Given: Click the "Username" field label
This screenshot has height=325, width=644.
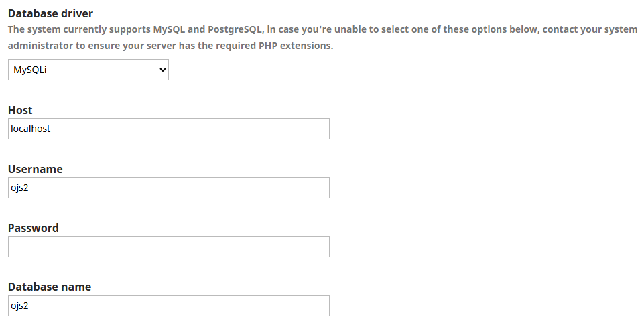Looking at the screenshot, I should tap(35, 169).
